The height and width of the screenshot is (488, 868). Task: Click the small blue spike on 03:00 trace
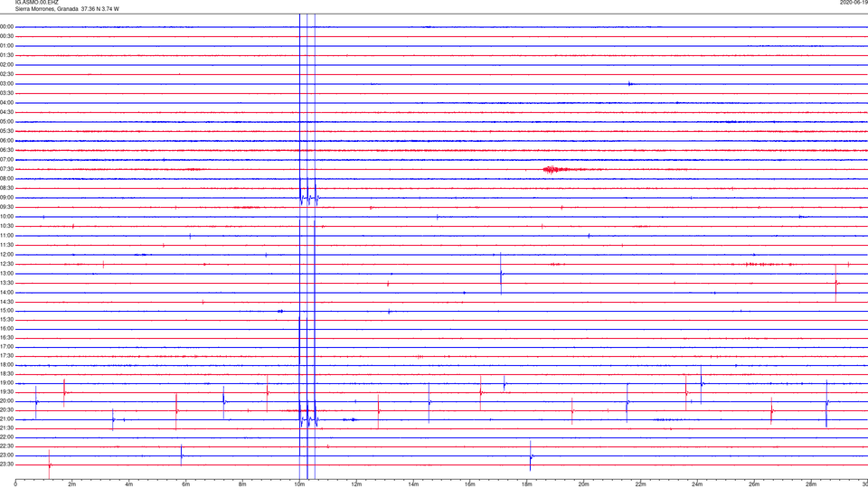[630, 83]
